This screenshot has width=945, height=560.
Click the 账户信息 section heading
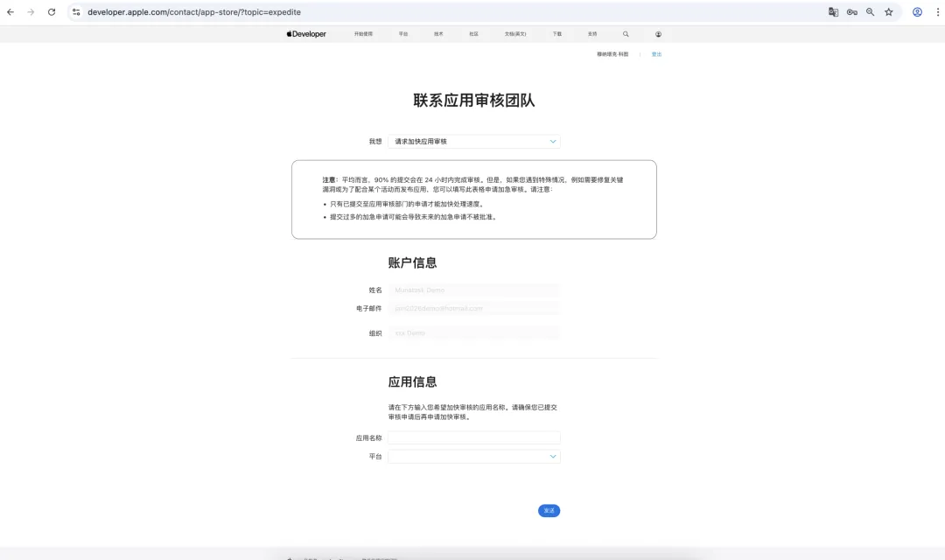pyautogui.click(x=412, y=262)
